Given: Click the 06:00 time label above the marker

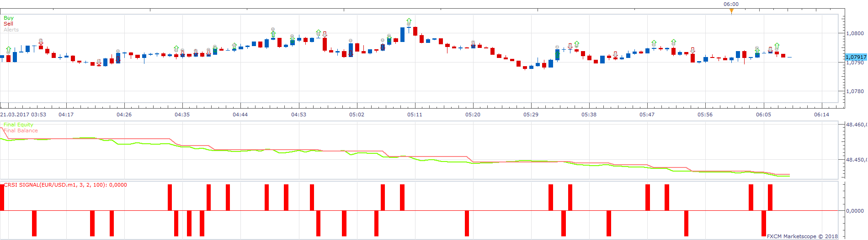Looking at the screenshot, I should point(731,4).
